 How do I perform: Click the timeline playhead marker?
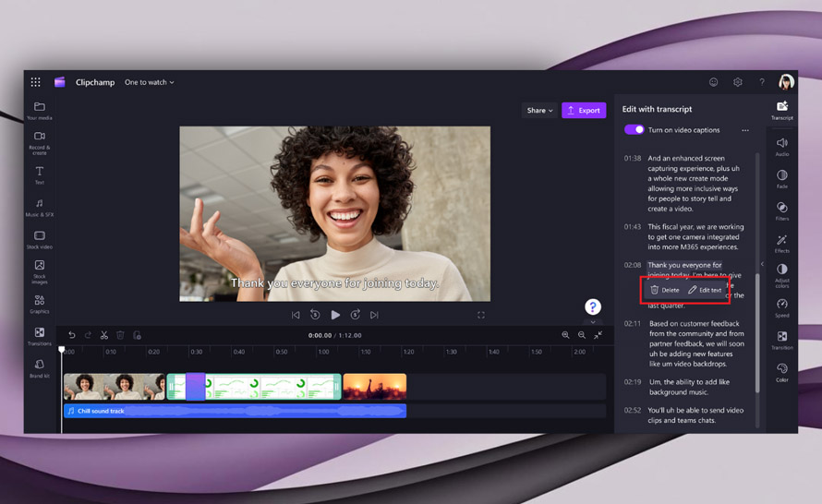(x=62, y=350)
